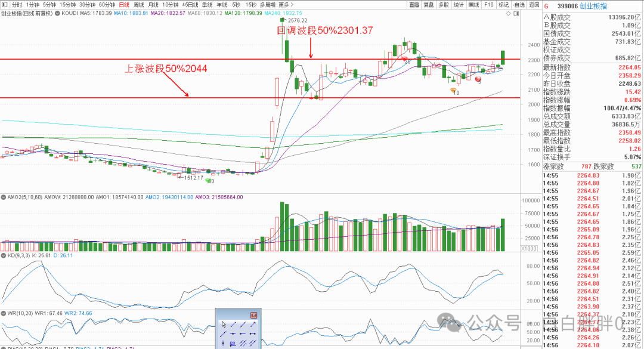Select the 季线 quarterly tab
The height and width of the screenshot is (349, 644).
208,5
